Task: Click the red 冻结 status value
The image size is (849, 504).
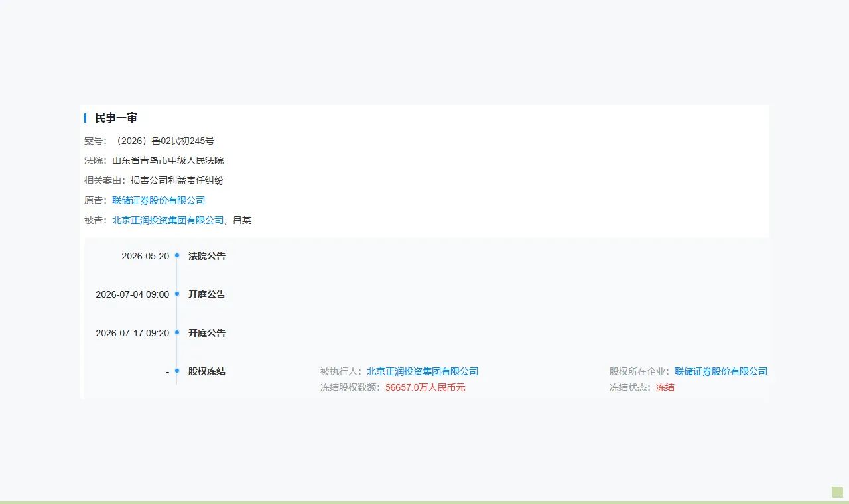Action: tap(665, 387)
